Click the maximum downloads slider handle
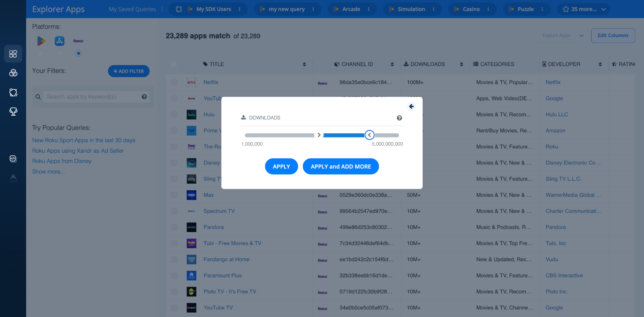Image resolution: width=644 pixels, height=317 pixels. coord(370,135)
